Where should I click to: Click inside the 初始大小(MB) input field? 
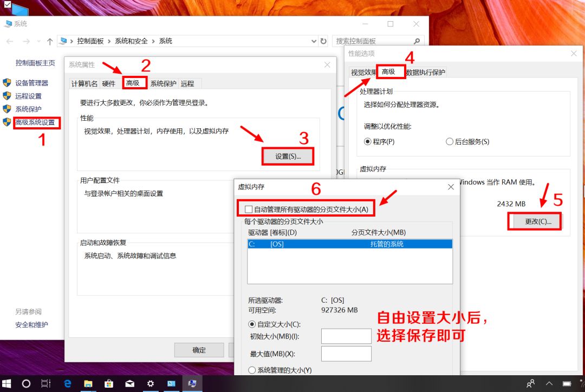346,336
